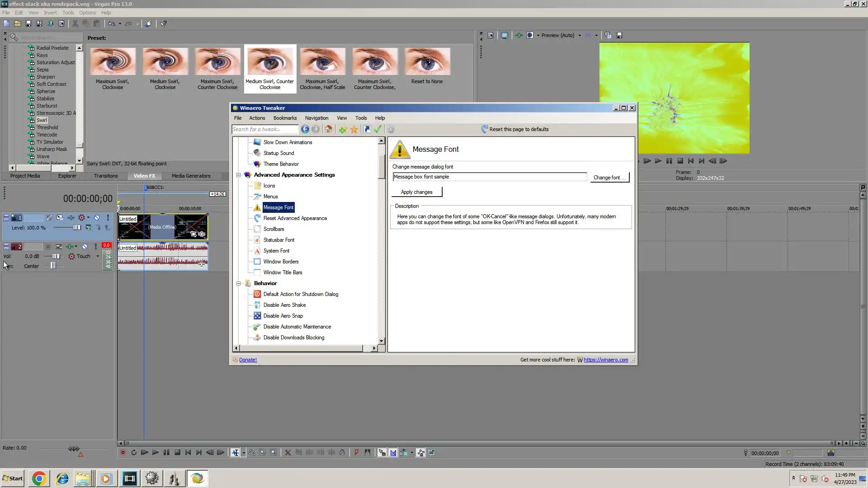Screen dimensions: 868x488
Task: Open track motion on video track 1
Action: (60, 218)
